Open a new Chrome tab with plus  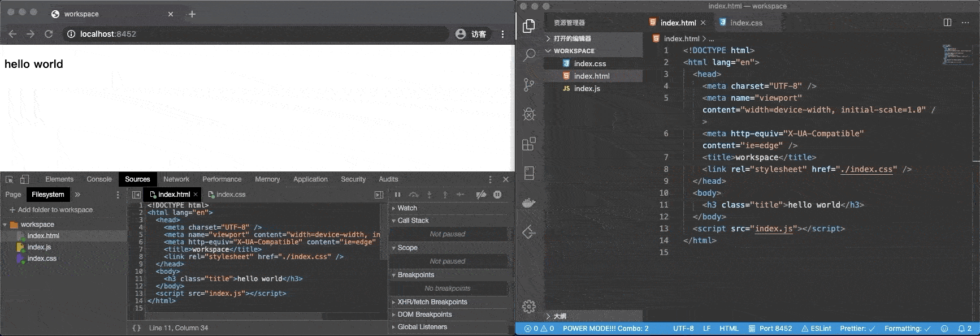(x=192, y=14)
